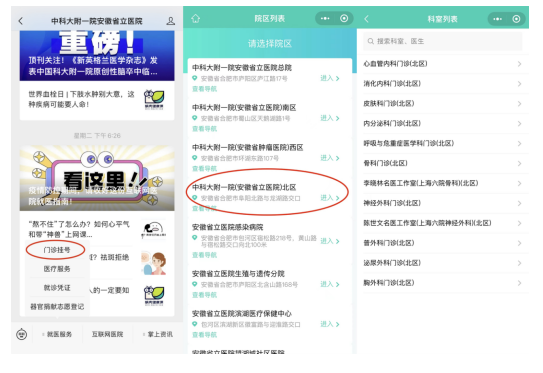
Task: Open the 看这里 article banner thumbnail
Action: (x=97, y=178)
